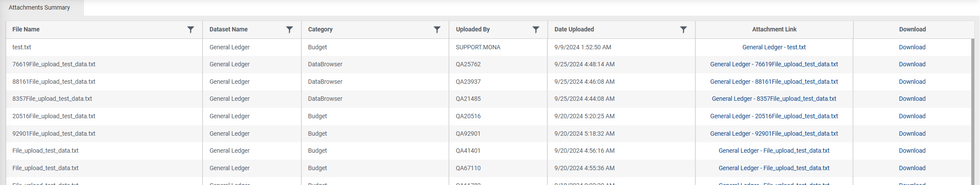The height and width of the screenshot is (185, 980).
Task: Download the 88161File_upload_test_data.txt attachment
Action: (912, 82)
